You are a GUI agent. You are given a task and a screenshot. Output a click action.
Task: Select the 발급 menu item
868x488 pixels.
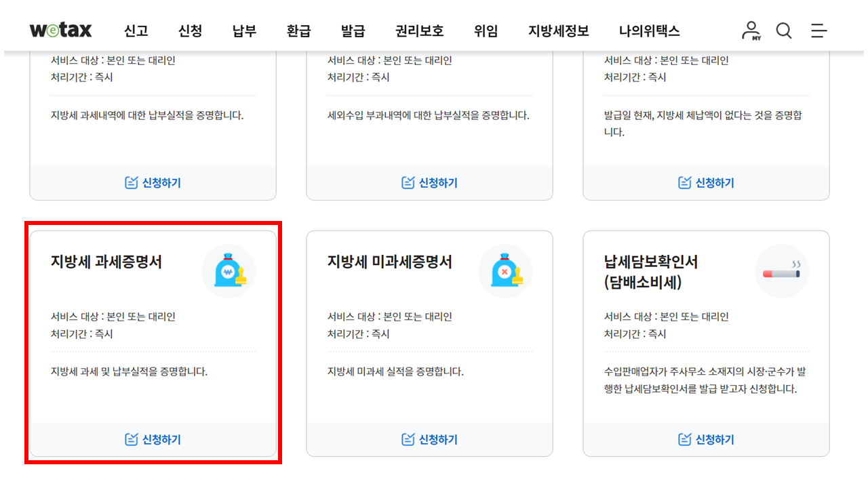(x=353, y=30)
